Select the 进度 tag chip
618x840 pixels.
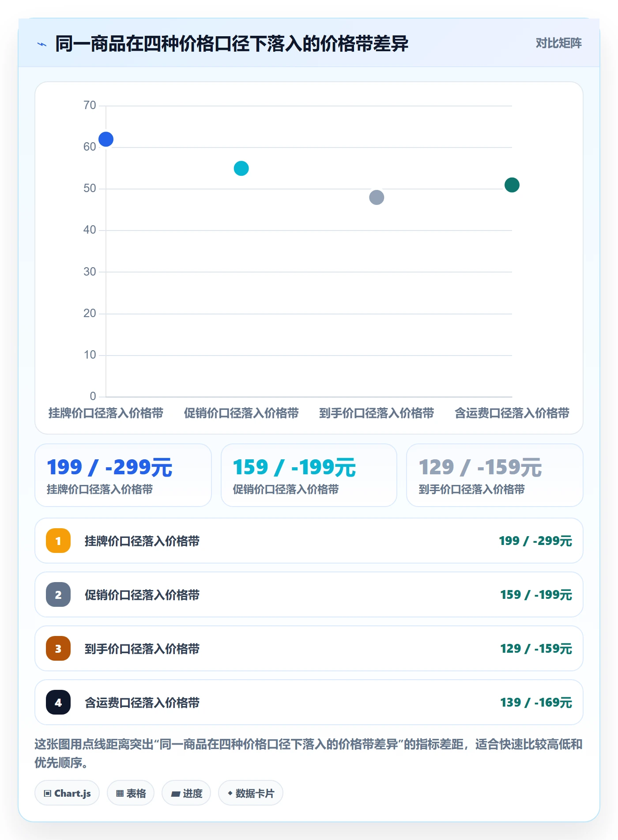tap(186, 793)
